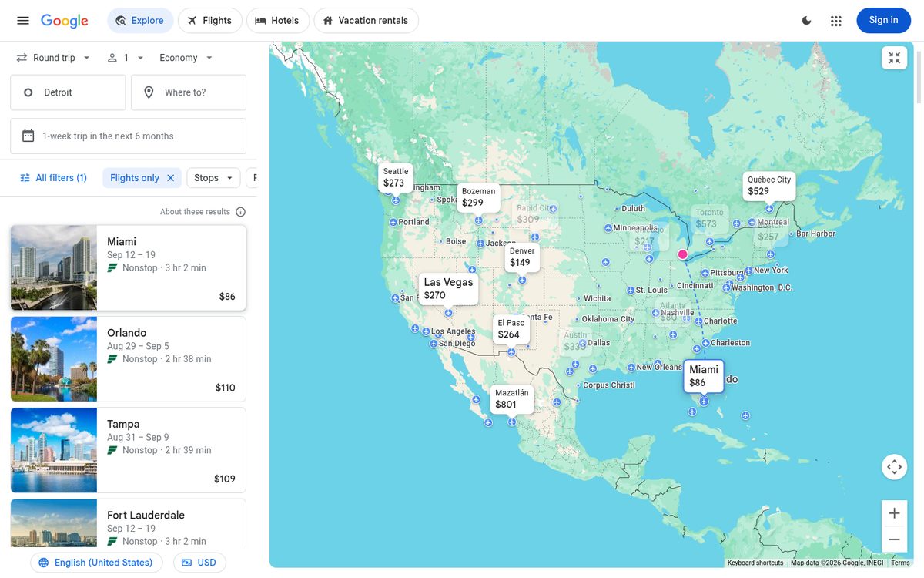Click the location pin icon in Where to
The image size is (924, 578).
pos(149,92)
